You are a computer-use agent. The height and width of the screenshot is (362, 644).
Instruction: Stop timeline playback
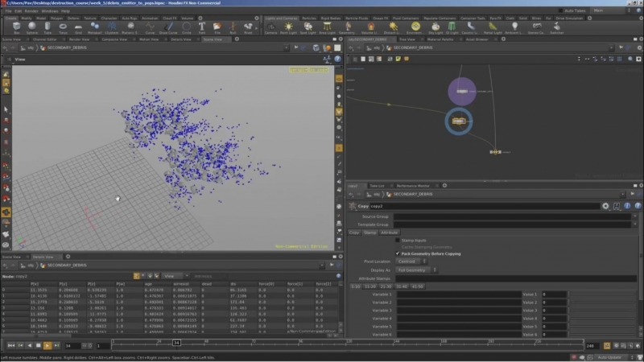(x=38, y=346)
